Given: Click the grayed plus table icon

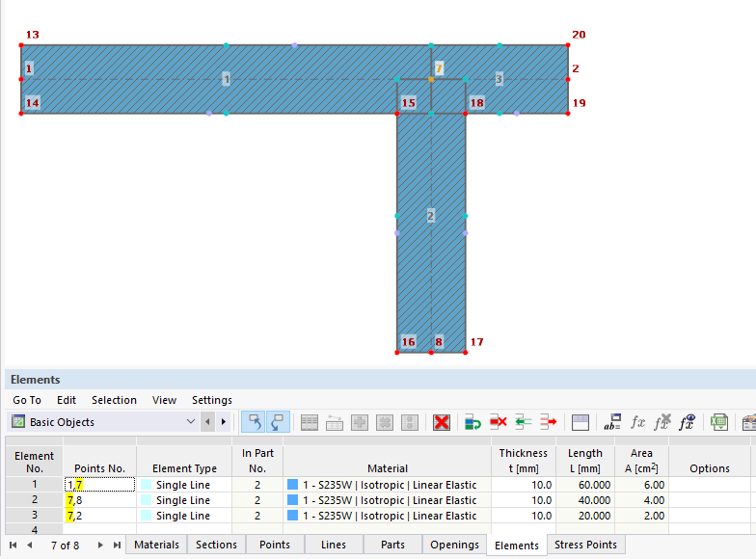Looking at the screenshot, I should [359, 422].
